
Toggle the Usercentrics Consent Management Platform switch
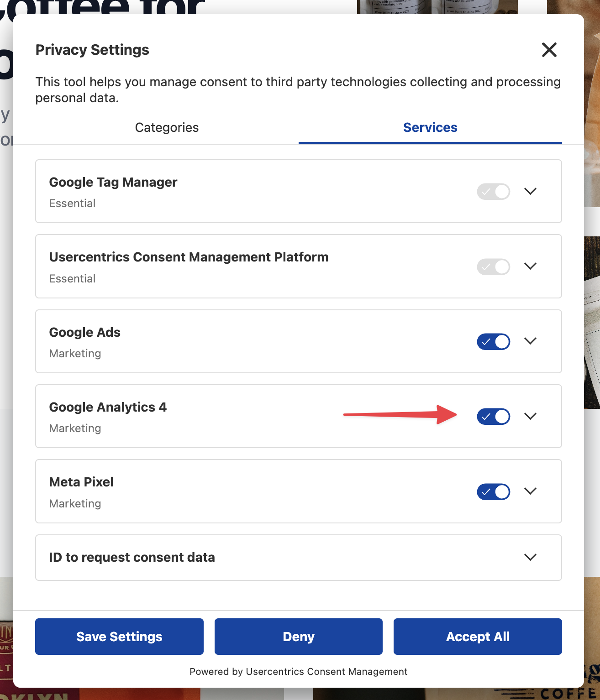[x=494, y=266]
